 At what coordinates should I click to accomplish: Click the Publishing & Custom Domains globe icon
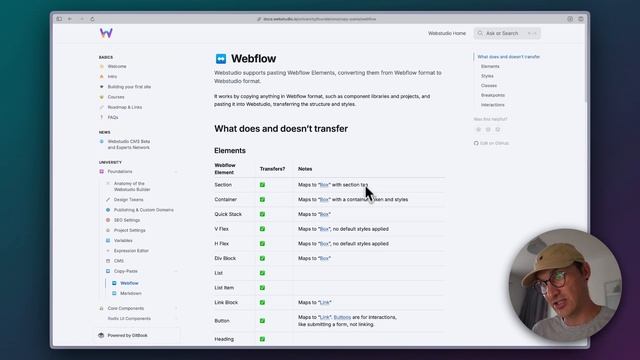[x=108, y=210]
